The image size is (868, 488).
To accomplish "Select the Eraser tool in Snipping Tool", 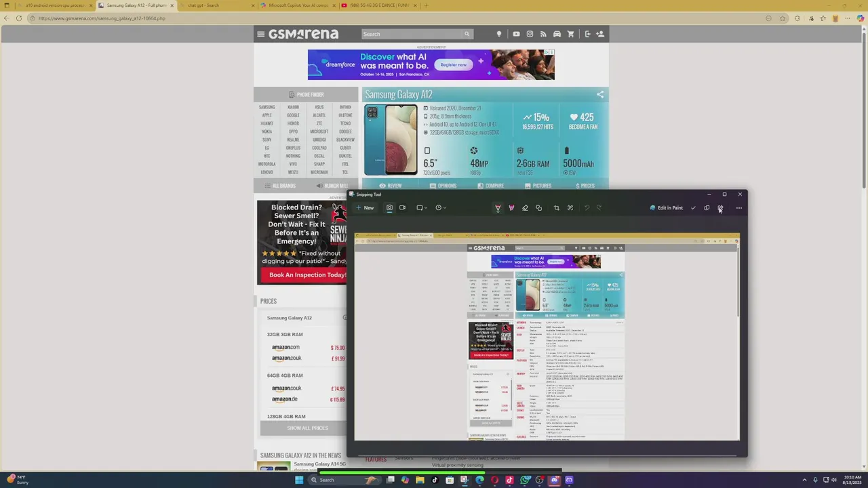I will pyautogui.click(x=525, y=208).
